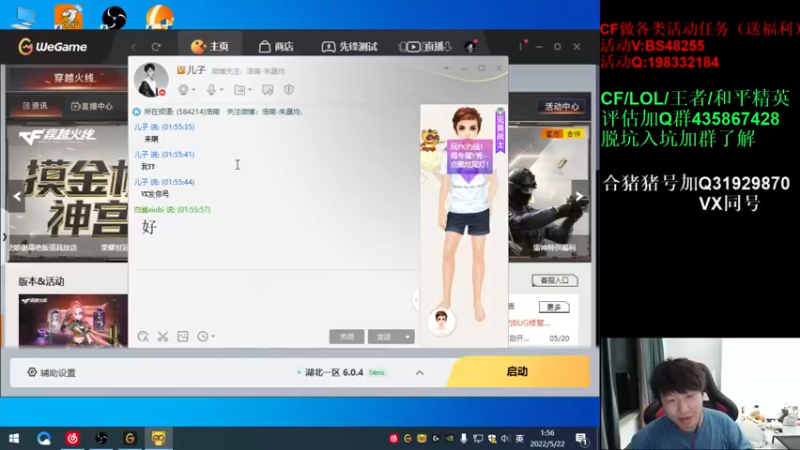
Task: Click the 版本&活动 thumbnail image
Action: coord(73,320)
